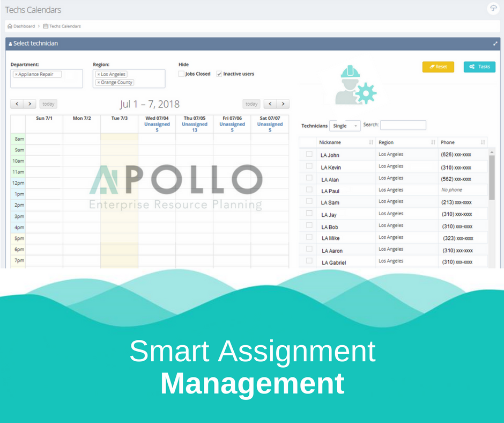Click the Techs Calendars breadcrumb link

tap(65, 26)
